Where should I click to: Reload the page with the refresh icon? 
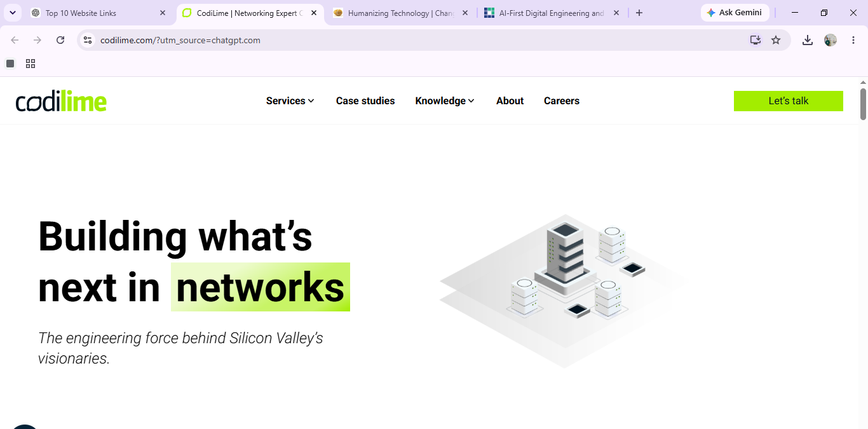pos(60,40)
